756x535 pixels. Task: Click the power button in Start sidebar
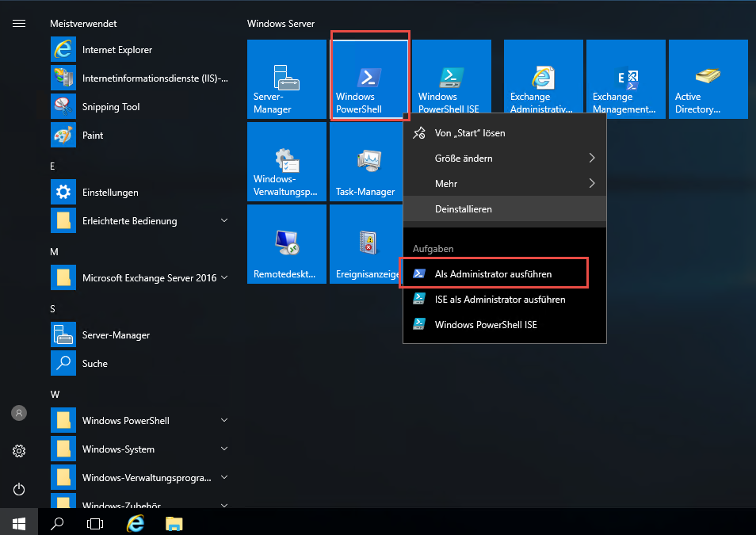pos(19,489)
